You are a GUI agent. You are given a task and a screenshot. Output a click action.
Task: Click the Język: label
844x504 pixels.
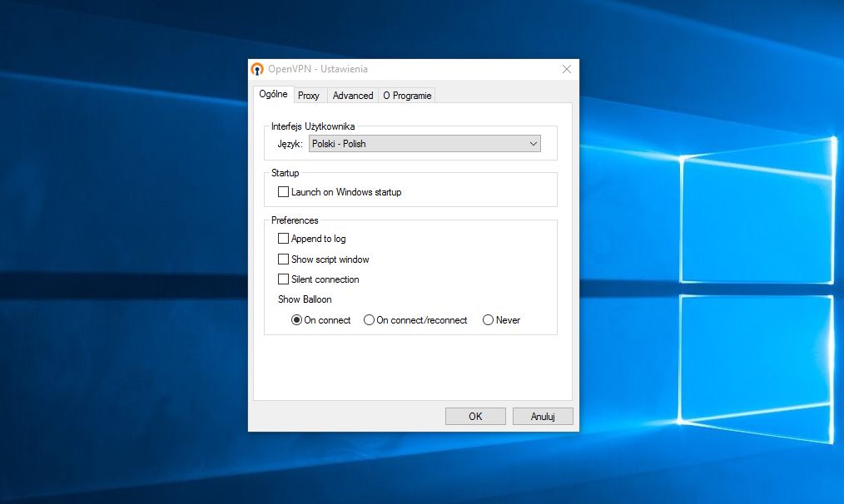(x=290, y=144)
